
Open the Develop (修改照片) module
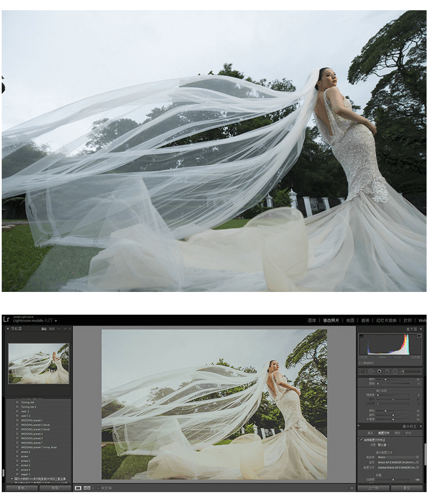tap(331, 320)
